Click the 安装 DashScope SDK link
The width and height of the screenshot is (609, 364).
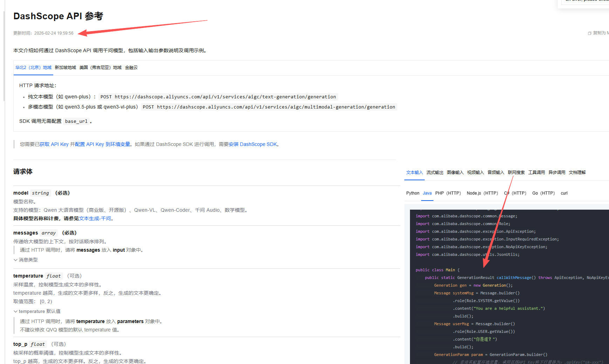coord(252,144)
